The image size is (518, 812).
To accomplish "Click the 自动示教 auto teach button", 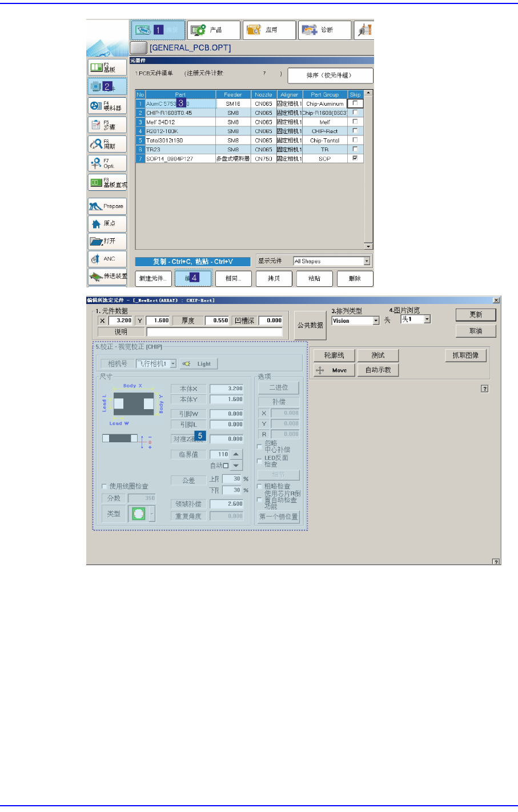I will (378, 370).
